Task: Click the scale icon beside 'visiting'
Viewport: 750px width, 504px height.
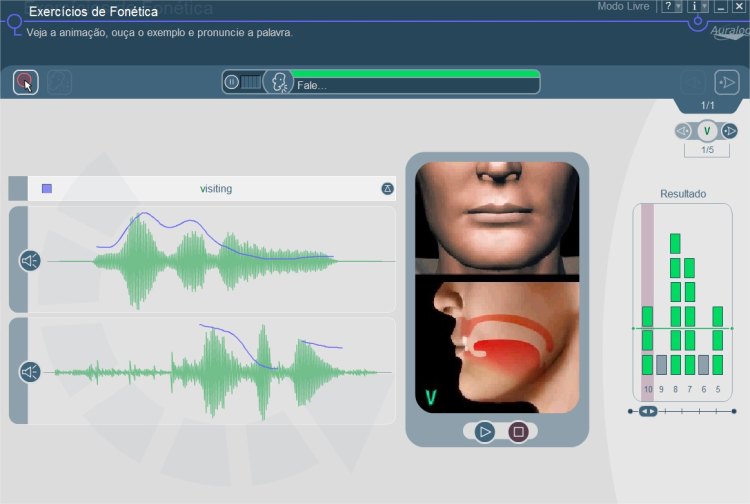Action: click(x=388, y=188)
